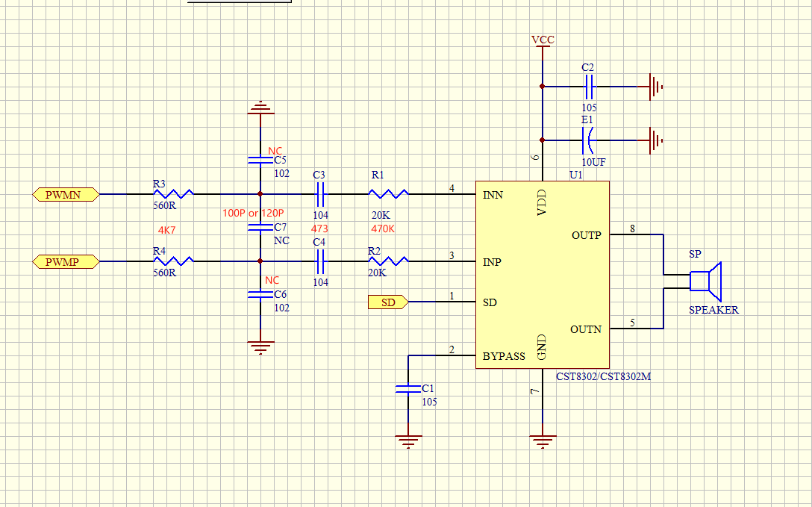The image size is (812, 507).
Task: Click the 560R value under R3
Action: (165, 205)
